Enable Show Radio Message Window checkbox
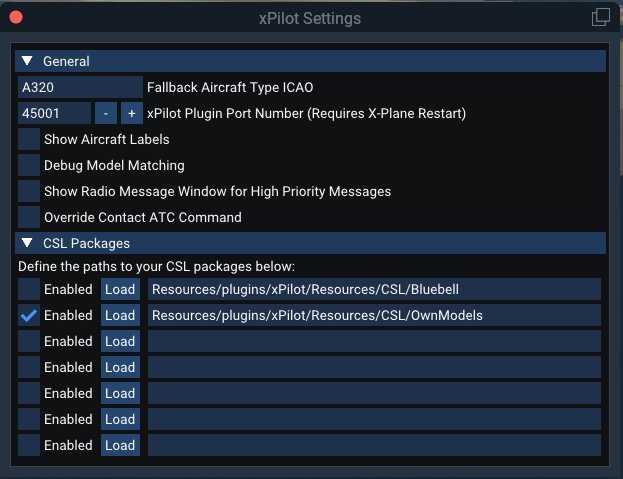 point(29,191)
